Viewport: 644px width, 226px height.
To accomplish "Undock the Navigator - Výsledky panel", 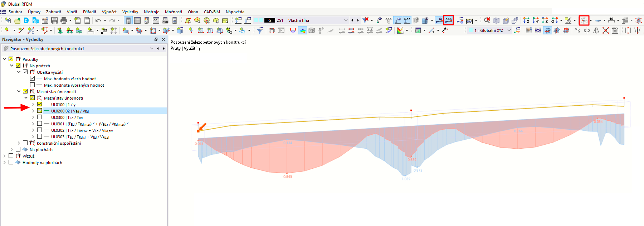I will pyautogui.click(x=156, y=39).
